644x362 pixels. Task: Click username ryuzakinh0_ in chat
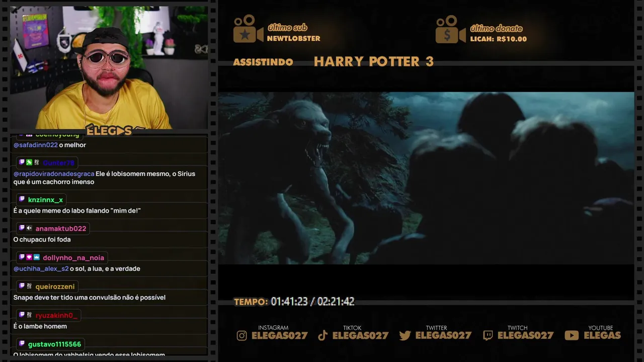click(56, 315)
